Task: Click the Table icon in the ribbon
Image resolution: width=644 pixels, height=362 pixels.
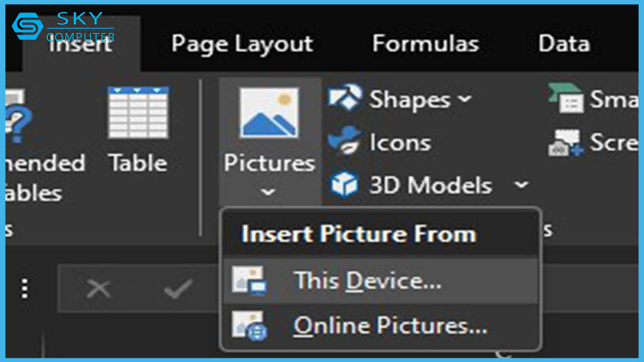Action: pos(138,113)
